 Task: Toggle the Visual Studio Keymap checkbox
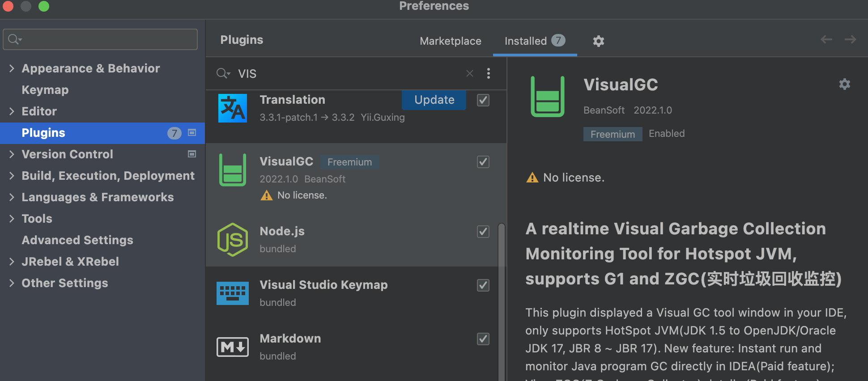(483, 285)
